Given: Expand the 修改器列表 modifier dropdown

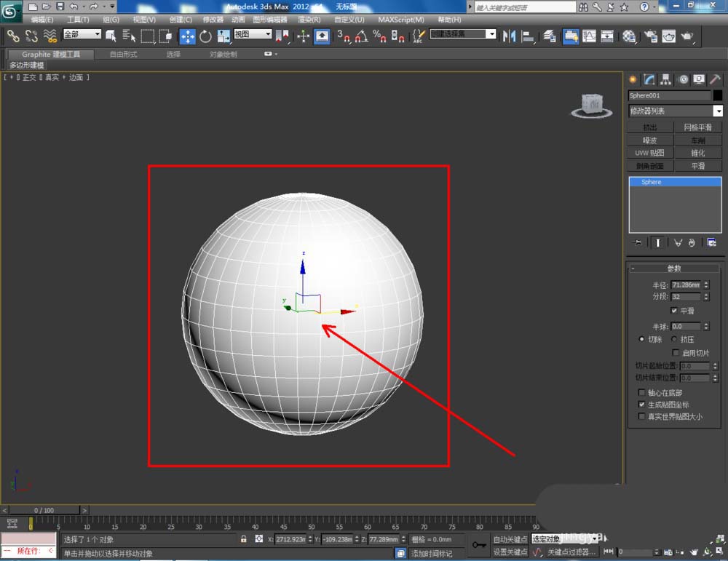Looking at the screenshot, I should tap(718, 111).
